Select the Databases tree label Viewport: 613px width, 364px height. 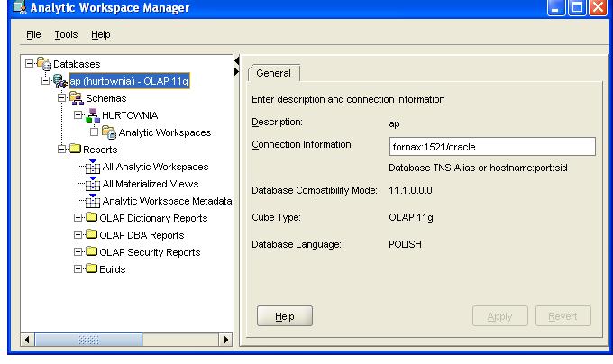[77, 64]
